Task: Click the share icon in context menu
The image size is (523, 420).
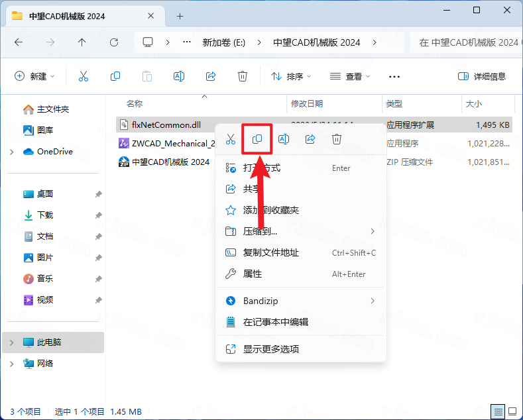Action: [x=310, y=139]
